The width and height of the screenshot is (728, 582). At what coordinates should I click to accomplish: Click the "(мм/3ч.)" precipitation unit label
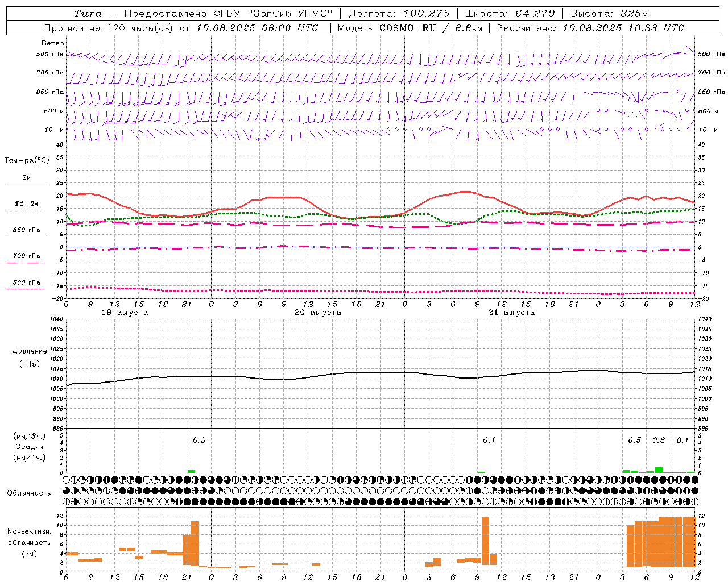point(30,436)
